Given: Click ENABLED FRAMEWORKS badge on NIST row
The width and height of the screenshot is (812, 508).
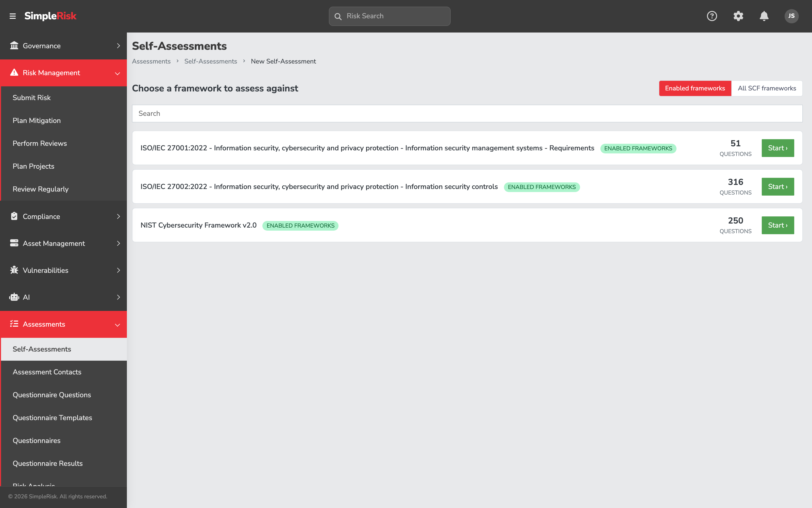Looking at the screenshot, I should point(300,226).
